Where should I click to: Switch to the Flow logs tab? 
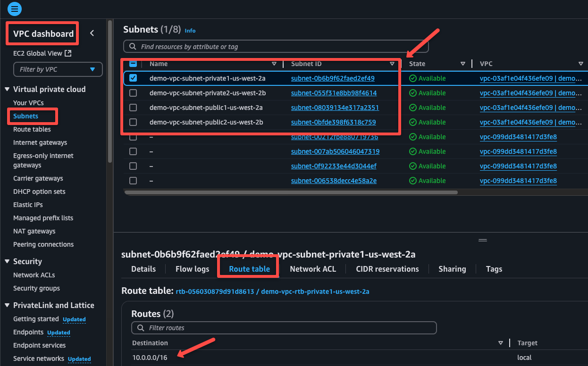[x=192, y=269]
